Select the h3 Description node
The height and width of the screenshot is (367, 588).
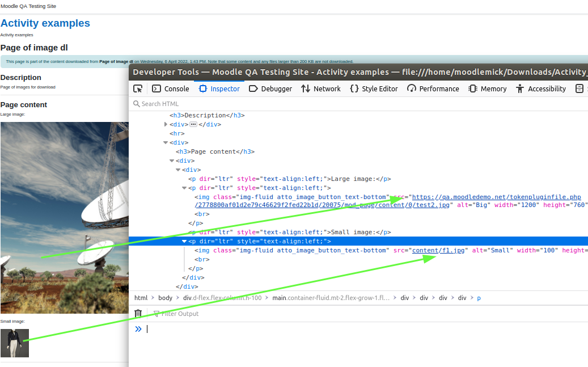(207, 115)
